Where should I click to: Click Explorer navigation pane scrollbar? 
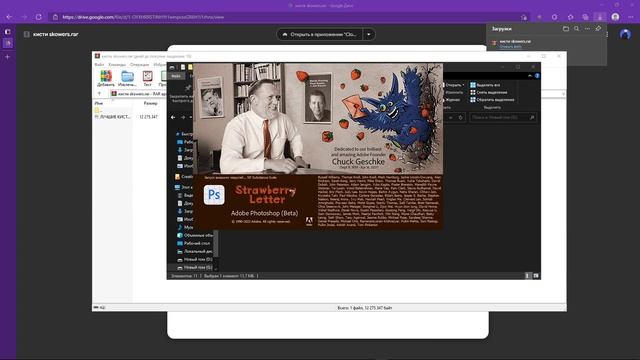pyautogui.click(x=216, y=245)
